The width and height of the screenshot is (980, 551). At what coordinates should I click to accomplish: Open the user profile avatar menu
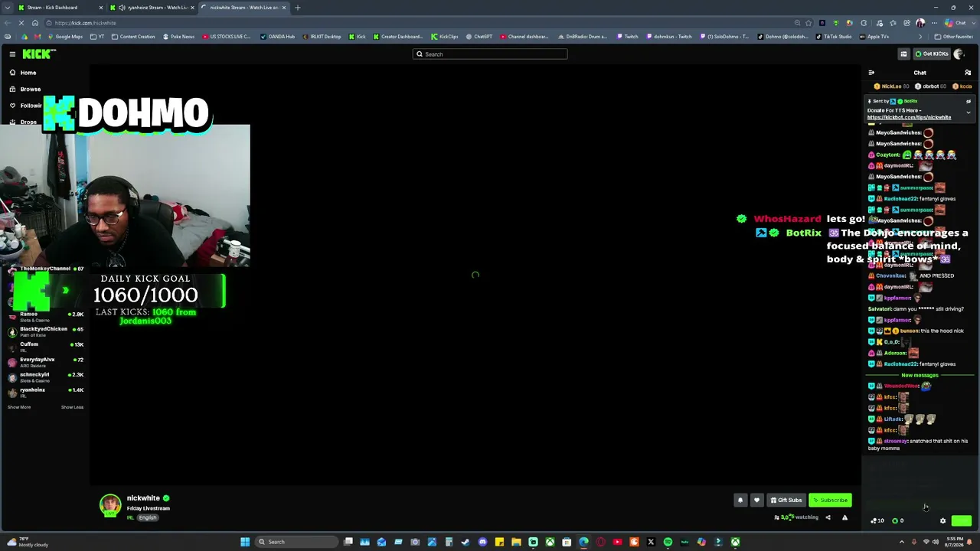(x=959, y=54)
